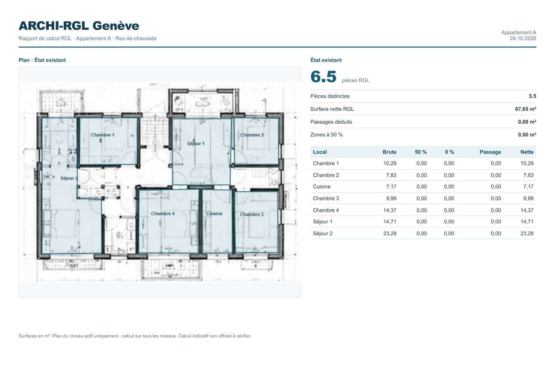The width and height of the screenshot is (555, 392).
Task: Click 'Chambre 2' in the table's Local column
Action: coord(326,175)
